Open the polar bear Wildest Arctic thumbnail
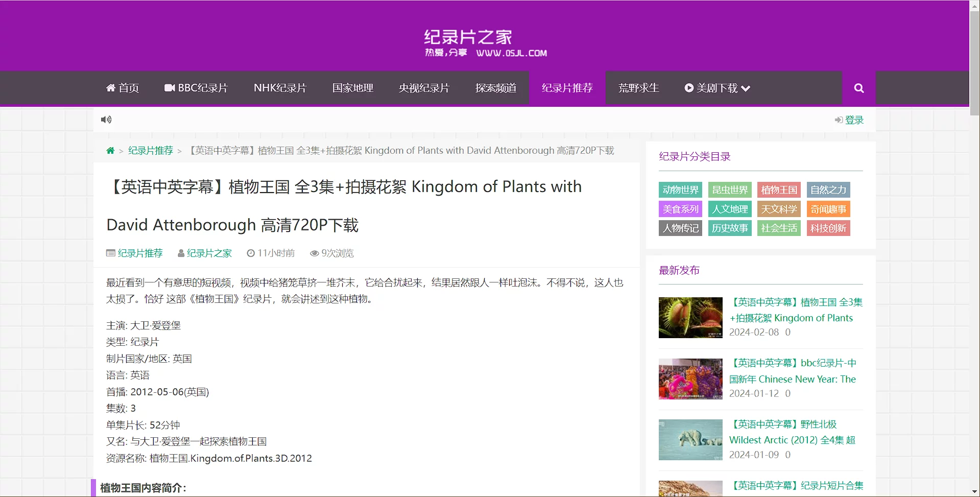This screenshot has height=497, width=980. (690, 440)
